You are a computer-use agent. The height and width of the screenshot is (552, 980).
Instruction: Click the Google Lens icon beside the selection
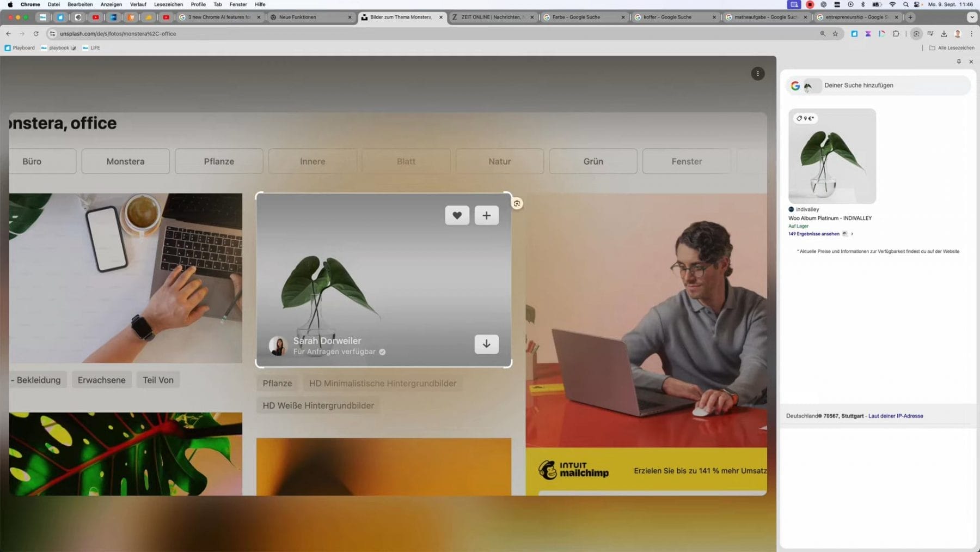point(517,203)
